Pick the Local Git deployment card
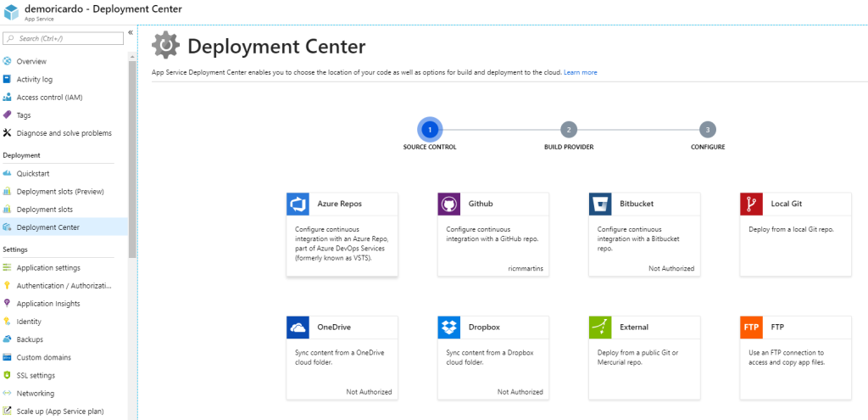Image resolution: width=868 pixels, height=420 pixels. [795, 234]
